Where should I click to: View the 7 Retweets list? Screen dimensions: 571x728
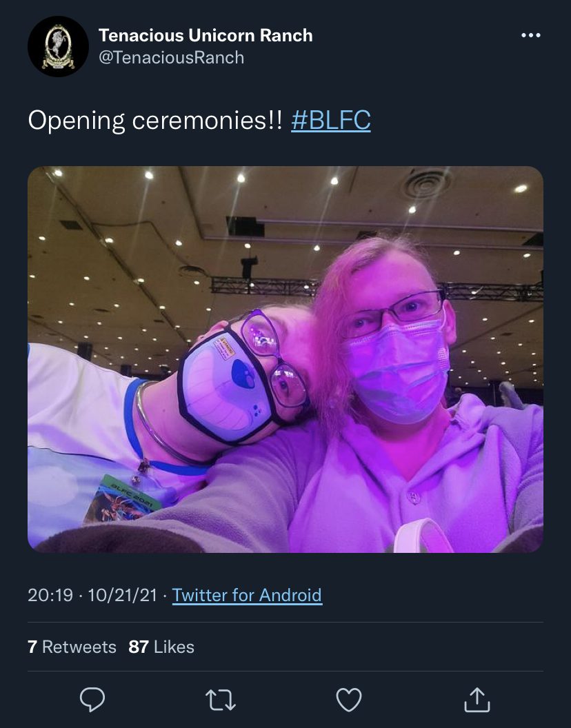coord(72,647)
